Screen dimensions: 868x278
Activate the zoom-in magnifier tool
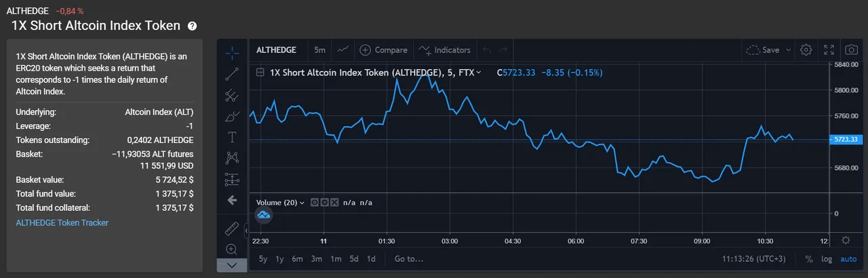(x=232, y=250)
